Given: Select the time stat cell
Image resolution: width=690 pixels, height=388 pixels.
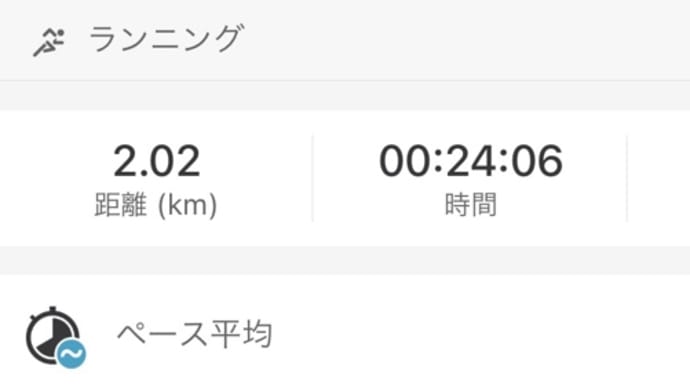Looking at the screenshot, I should [x=470, y=178].
